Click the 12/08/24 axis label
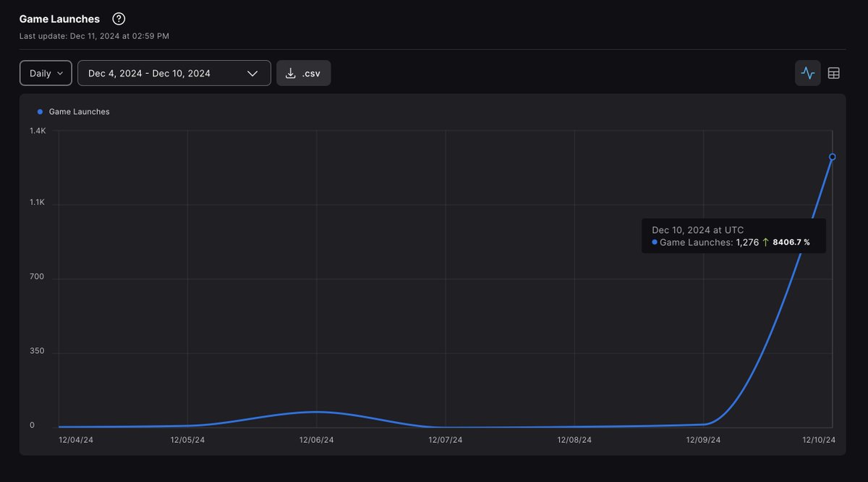This screenshot has height=482, width=868. (x=574, y=440)
